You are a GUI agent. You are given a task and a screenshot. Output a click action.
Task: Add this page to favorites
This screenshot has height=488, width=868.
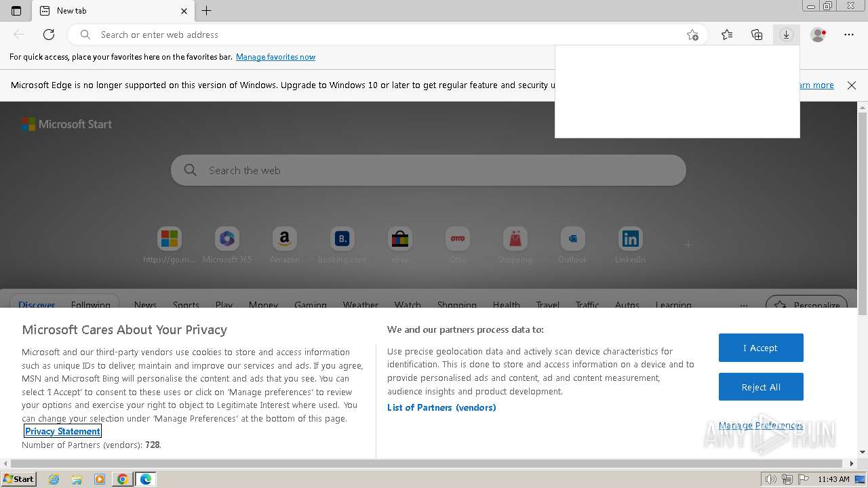click(692, 35)
